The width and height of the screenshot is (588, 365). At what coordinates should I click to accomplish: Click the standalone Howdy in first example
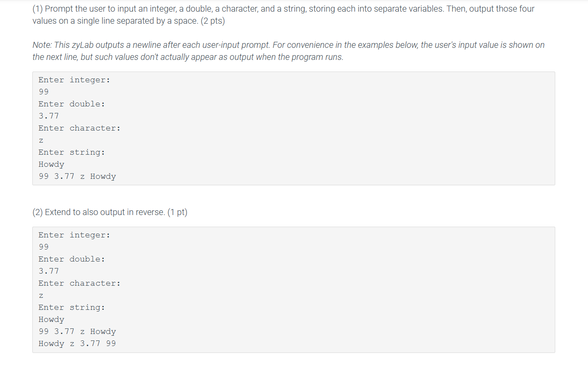coord(51,164)
